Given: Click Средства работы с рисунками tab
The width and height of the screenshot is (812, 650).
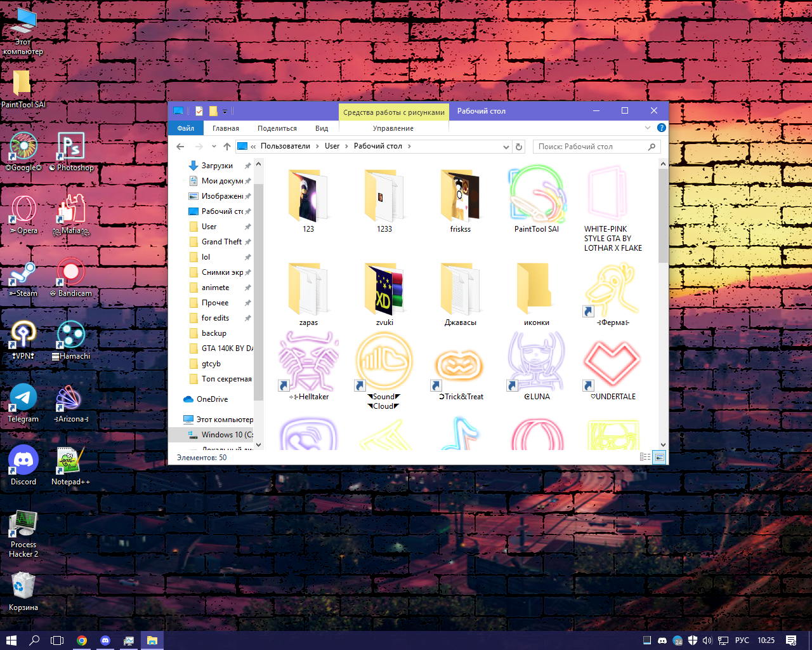Looking at the screenshot, I should [394, 112].
